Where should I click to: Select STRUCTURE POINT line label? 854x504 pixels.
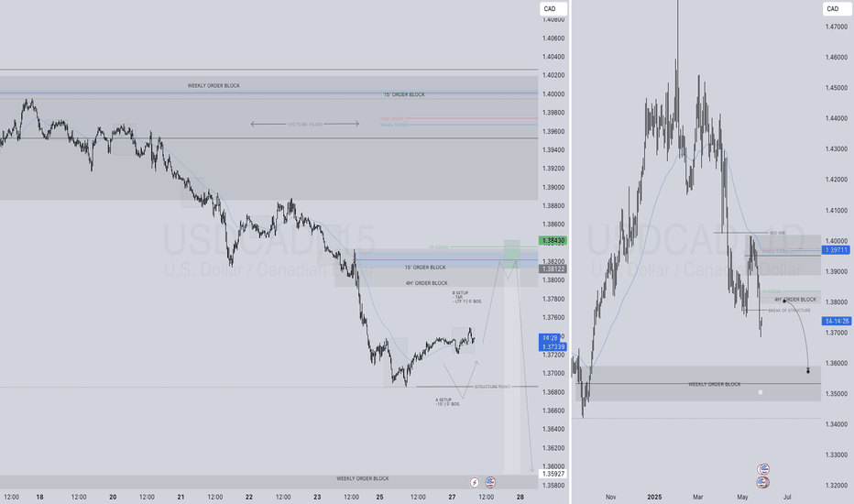click(x=492, y=387)
